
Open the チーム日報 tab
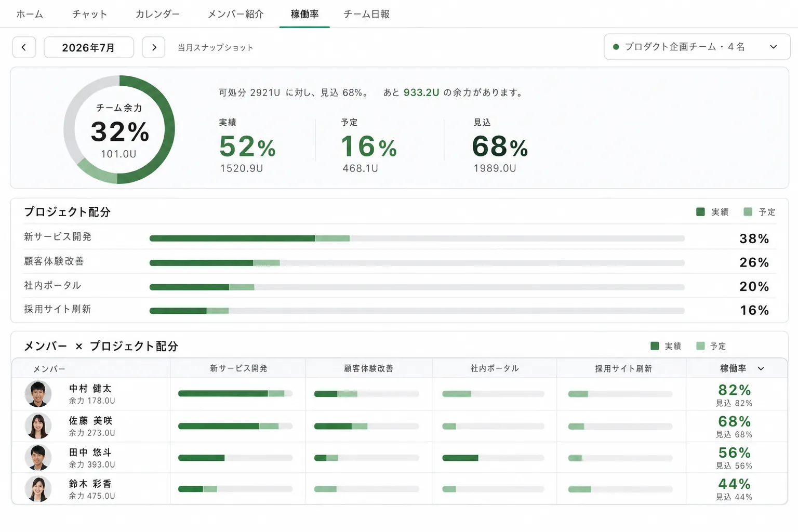[x=366, y=14]
